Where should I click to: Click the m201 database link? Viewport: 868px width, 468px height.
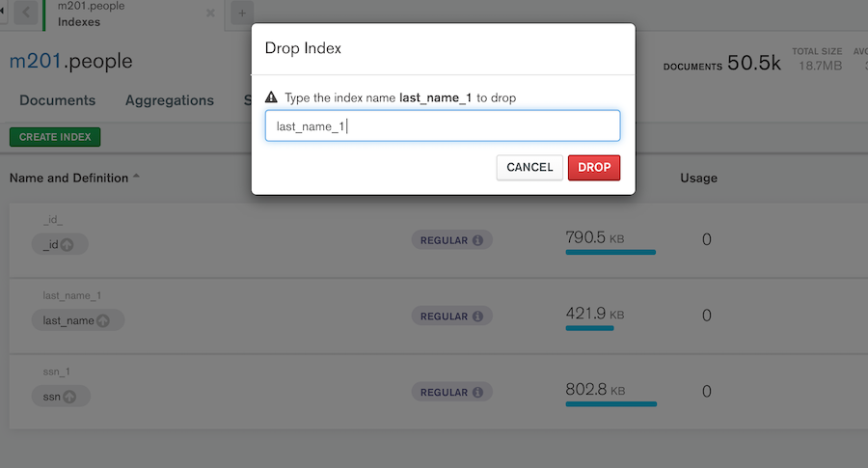tap(35, 61)
